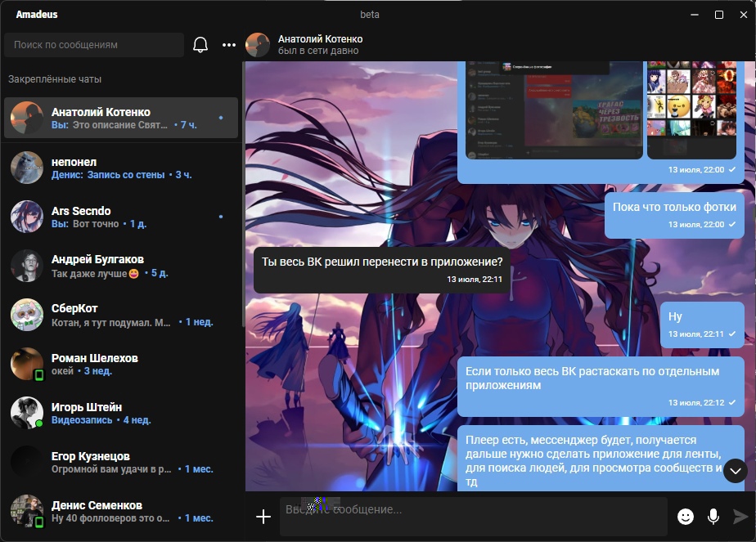
Task: Jump to latest messages with down-chevron button
Action: pyautogui.click(x=736, y=471)
